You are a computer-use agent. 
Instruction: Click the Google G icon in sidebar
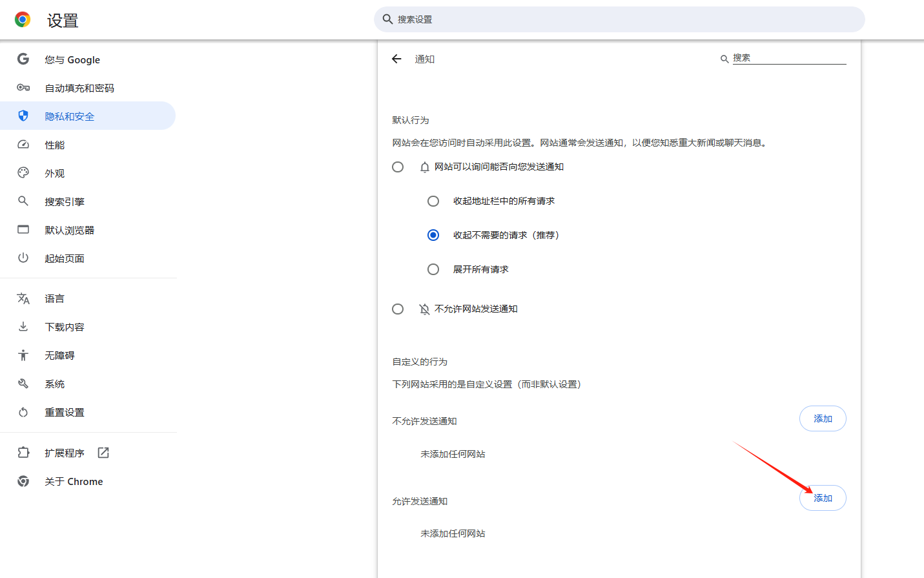pyautogui.click(x=23, y=59)
